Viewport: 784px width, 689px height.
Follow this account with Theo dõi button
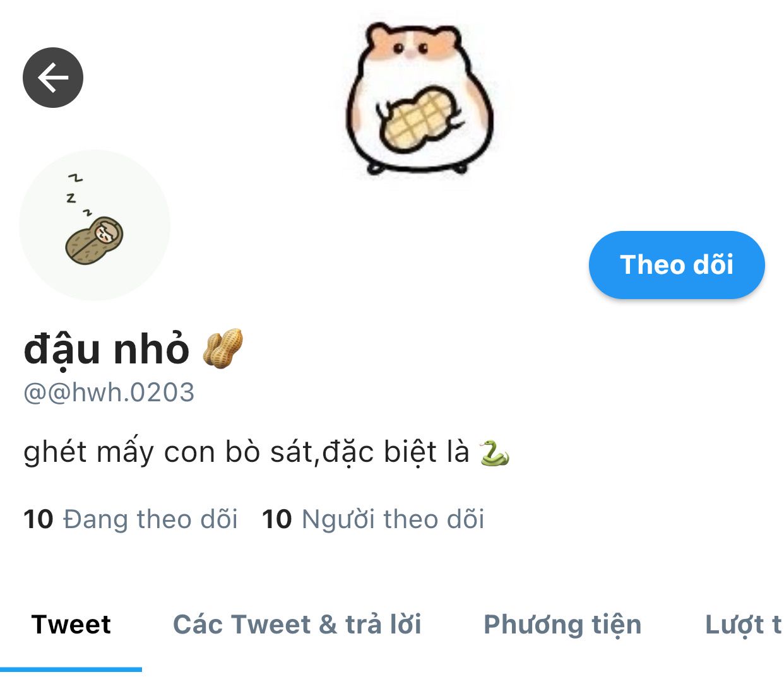(677, 265)
